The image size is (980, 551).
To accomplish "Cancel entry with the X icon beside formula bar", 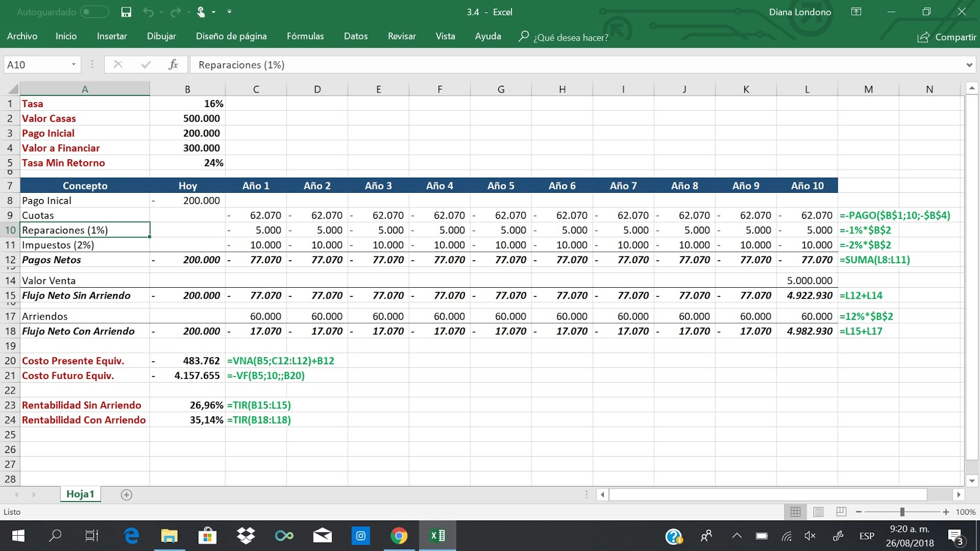I will tap(118, 64).
